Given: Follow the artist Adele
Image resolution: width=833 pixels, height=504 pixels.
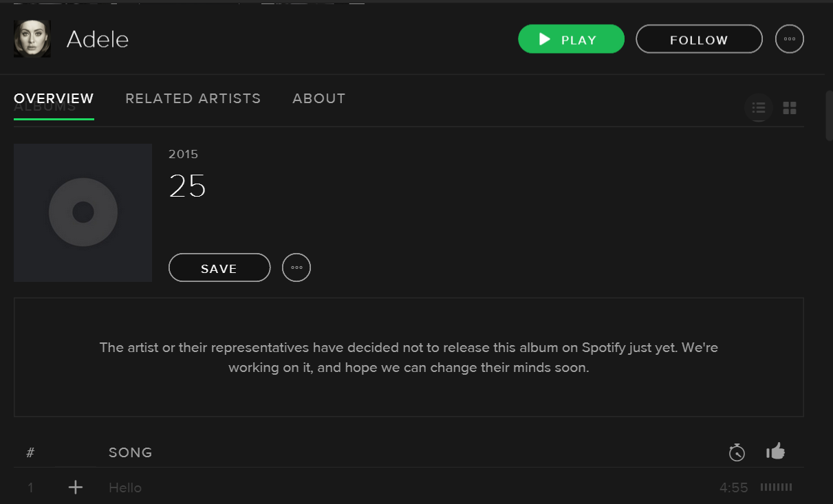Looking at the screenshot, I should click(699, 39).
